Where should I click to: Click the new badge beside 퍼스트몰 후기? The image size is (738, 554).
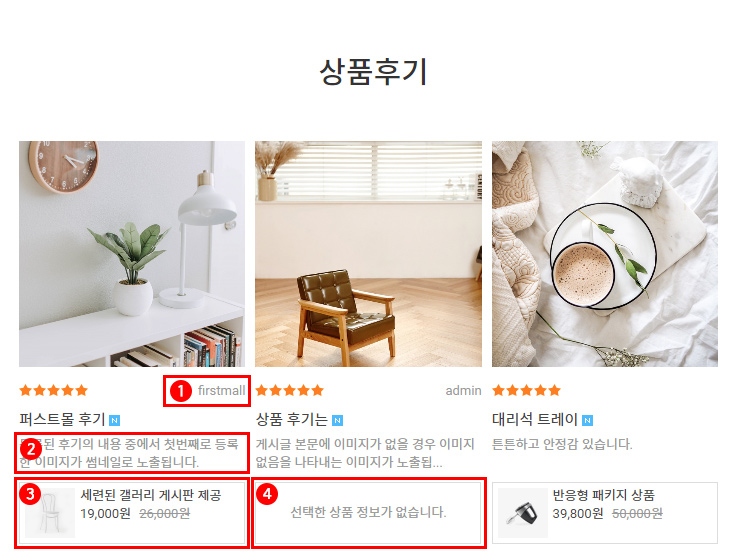[x=114, y=420]
